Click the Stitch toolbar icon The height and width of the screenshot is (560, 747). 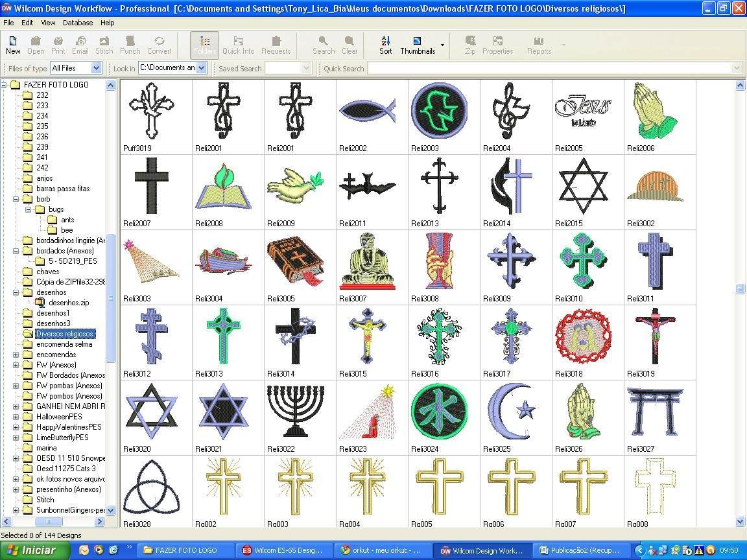[104, 45]
